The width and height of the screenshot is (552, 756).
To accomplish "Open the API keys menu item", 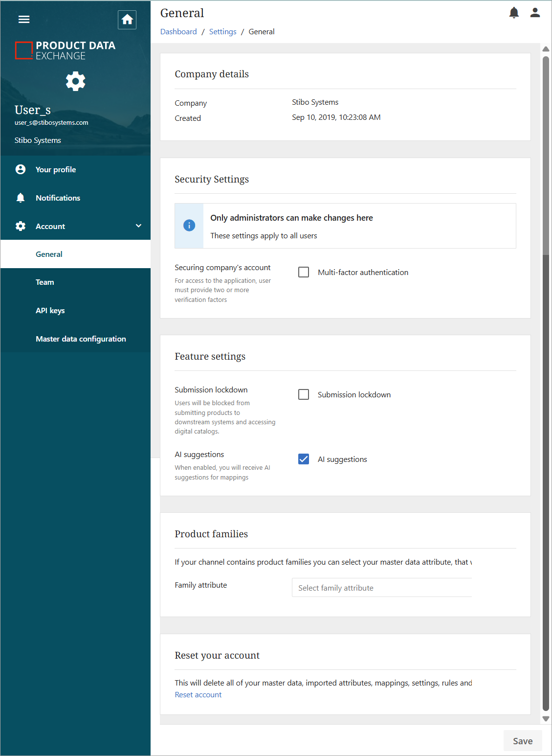I will (50, 311).
